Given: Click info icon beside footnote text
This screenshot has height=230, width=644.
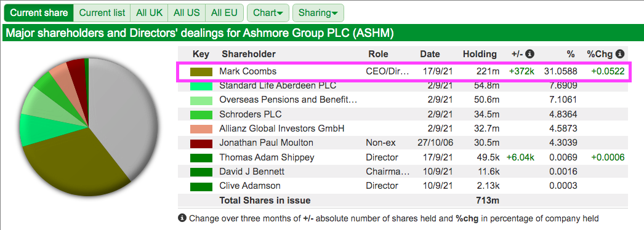Looking at the screenshot, I should (182, 218).
